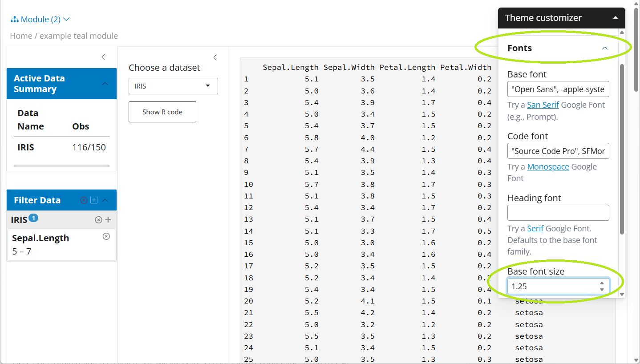
Task: Expand the Sepal.Length filter card
Action: pos(41,239)
